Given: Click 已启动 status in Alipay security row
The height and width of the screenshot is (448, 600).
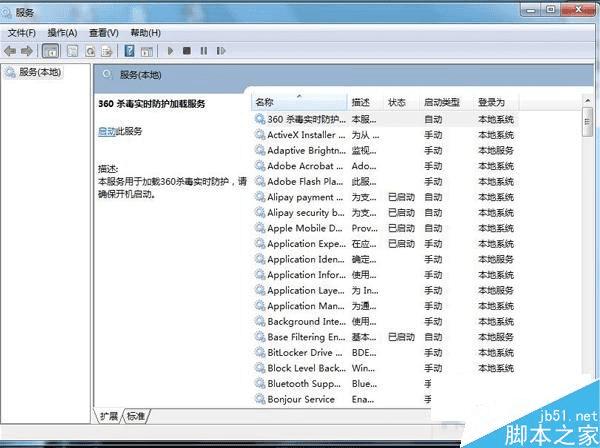Looking at the screenshot, I should point(401,212).
